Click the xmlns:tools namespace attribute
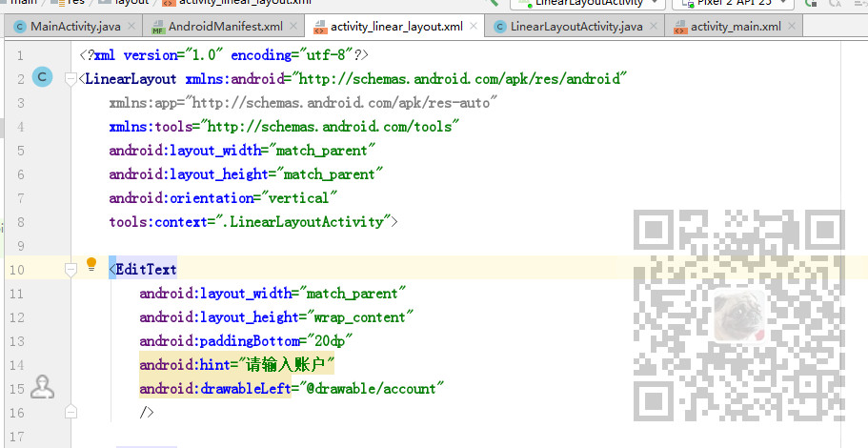This screenshot has height=448, width=868. coord(284,126)
